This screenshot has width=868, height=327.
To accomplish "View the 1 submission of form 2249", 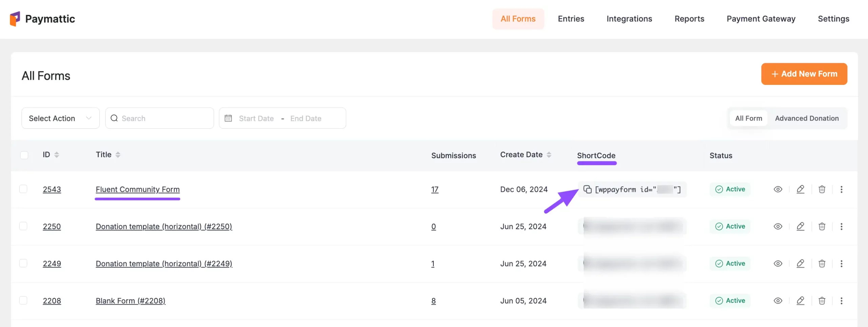I will [433, 264].
